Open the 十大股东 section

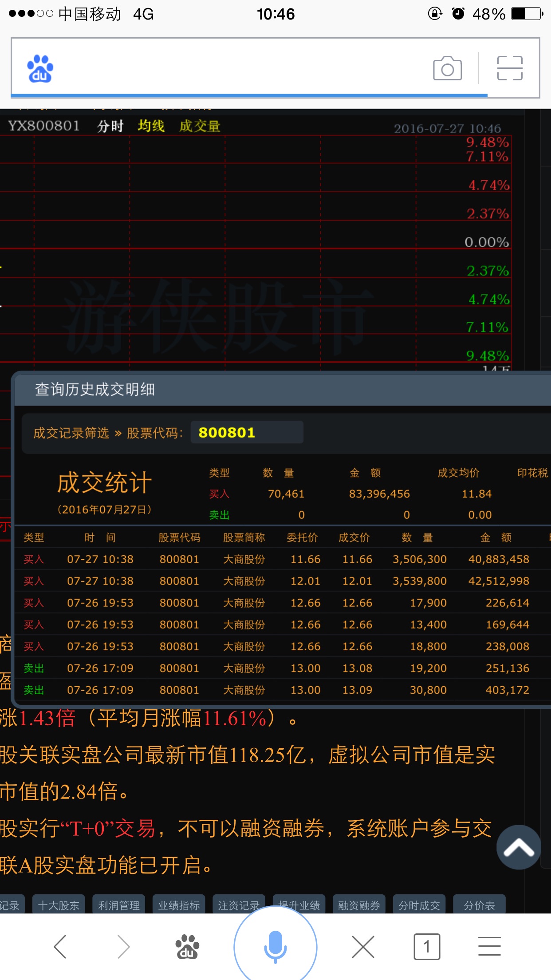tap(59, 905)
